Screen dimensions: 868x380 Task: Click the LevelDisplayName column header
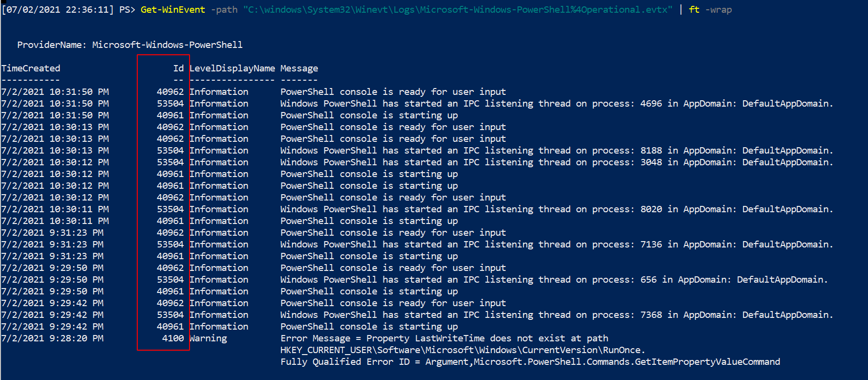[232, 68]
